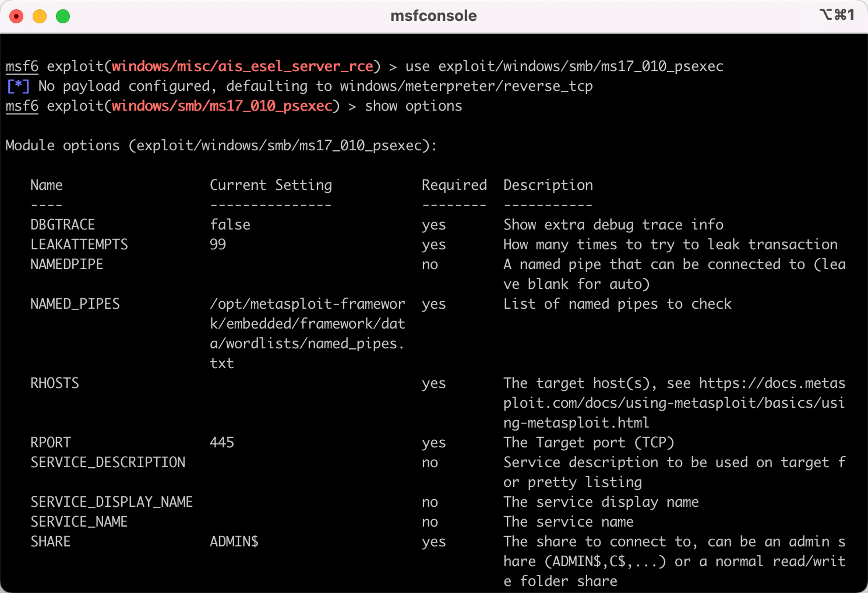The image size is (868, 593).
Task: Click the '/opt/metasploit-framewor' path value
Action: click(x=308, y=304)
